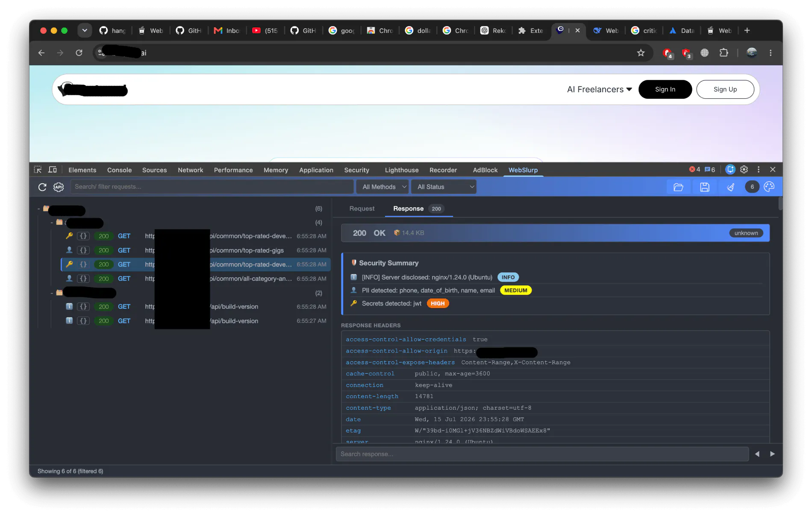Screen dimensions: 812x516
Task: Click the red extension icon with badge 3
Action: (x=687, y=53)
